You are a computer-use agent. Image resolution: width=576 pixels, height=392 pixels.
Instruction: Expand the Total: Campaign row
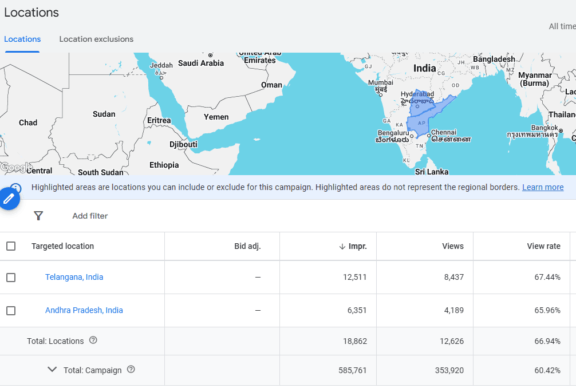point(52,370)
